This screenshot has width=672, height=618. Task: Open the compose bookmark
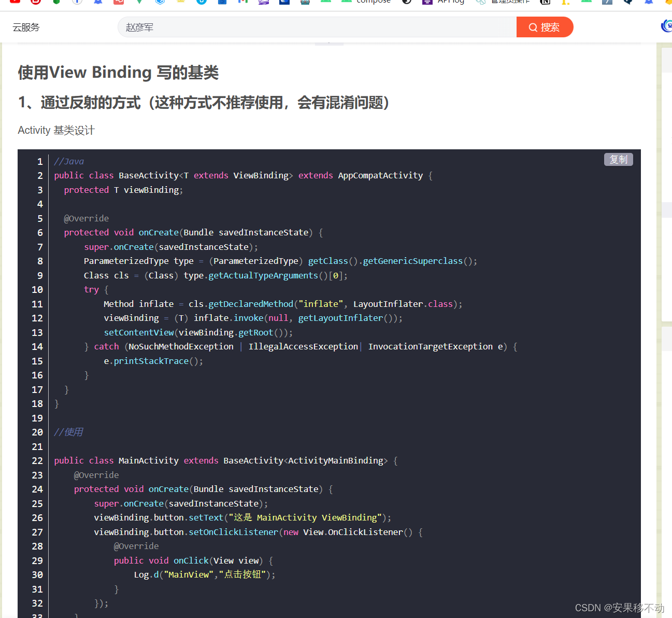373,2
